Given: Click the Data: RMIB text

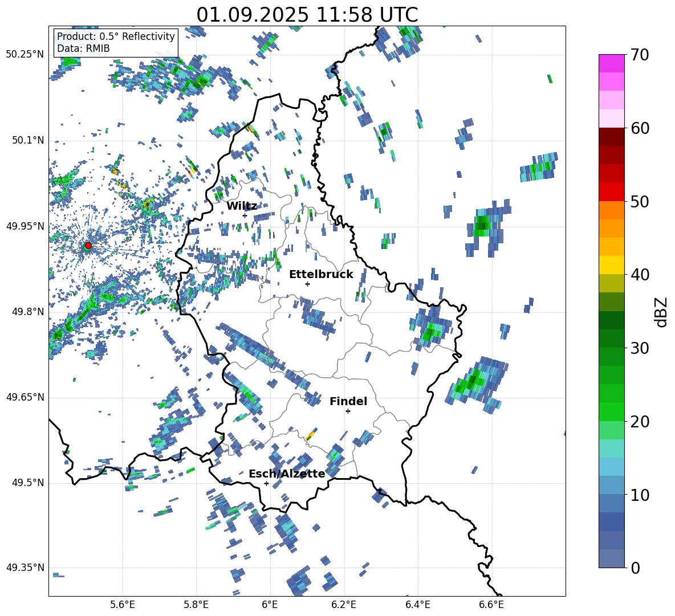Looking at the screenshot, I should 83,48.
